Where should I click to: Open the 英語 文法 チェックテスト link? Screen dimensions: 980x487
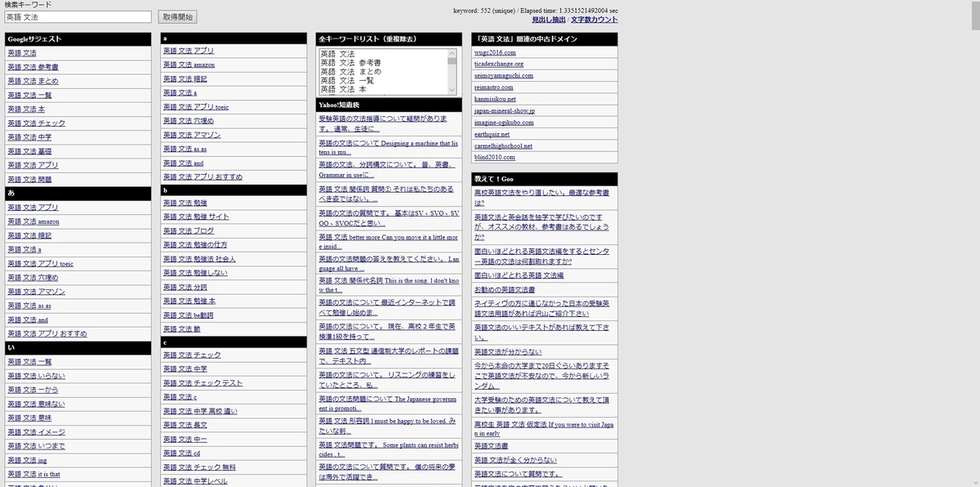203,383
